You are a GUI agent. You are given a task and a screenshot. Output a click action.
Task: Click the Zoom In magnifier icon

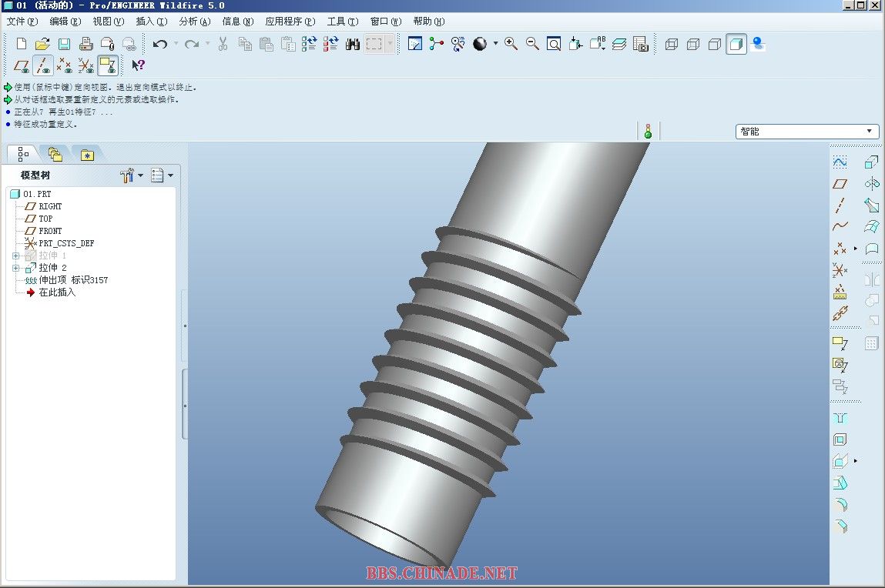pos(511,44)
